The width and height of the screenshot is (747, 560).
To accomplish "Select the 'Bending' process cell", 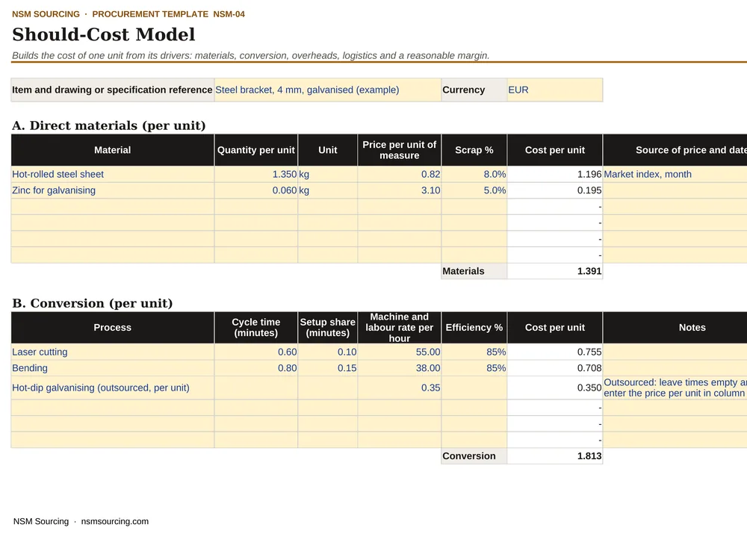I will click(113, 368).
